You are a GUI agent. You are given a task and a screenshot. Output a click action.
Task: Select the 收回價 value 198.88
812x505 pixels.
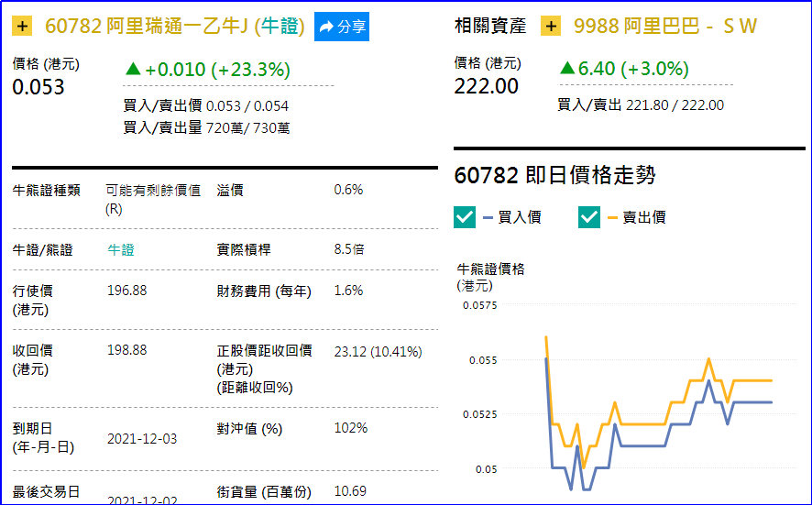pos(126,350)
